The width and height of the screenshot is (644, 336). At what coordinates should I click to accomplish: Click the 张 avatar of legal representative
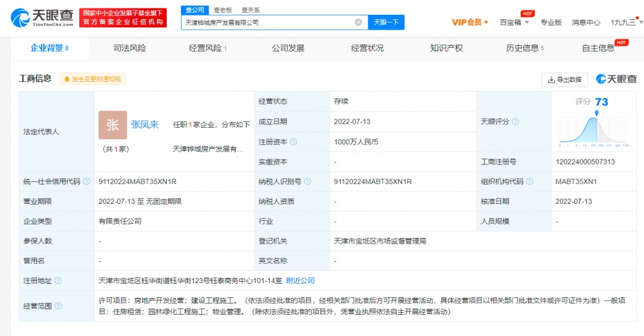pos(113,125)
